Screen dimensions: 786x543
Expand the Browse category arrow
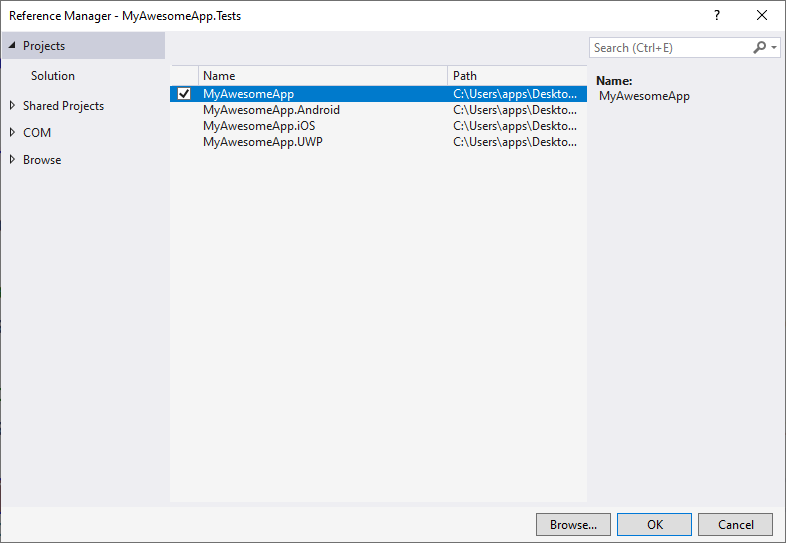(x=12, y=160)
